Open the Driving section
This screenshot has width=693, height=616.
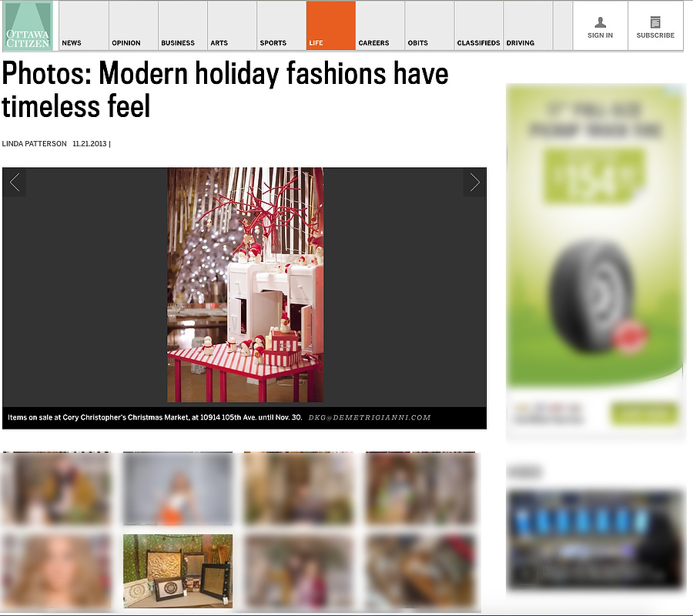tap(521, 43)
